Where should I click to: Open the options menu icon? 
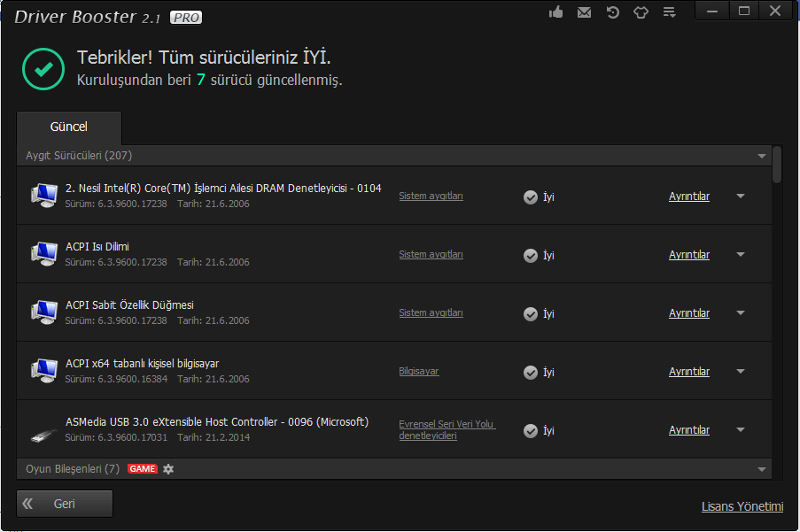click(x=670, y=12)
